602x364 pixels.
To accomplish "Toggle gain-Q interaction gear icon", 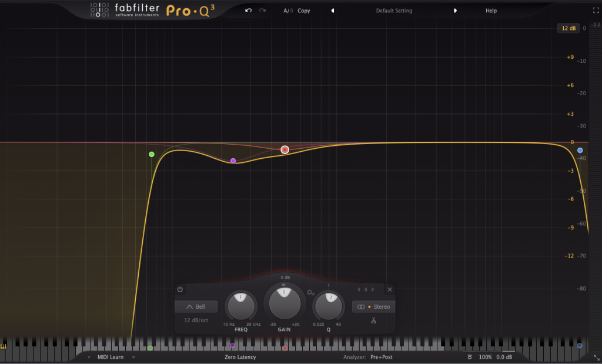I will tap(310, 293).
